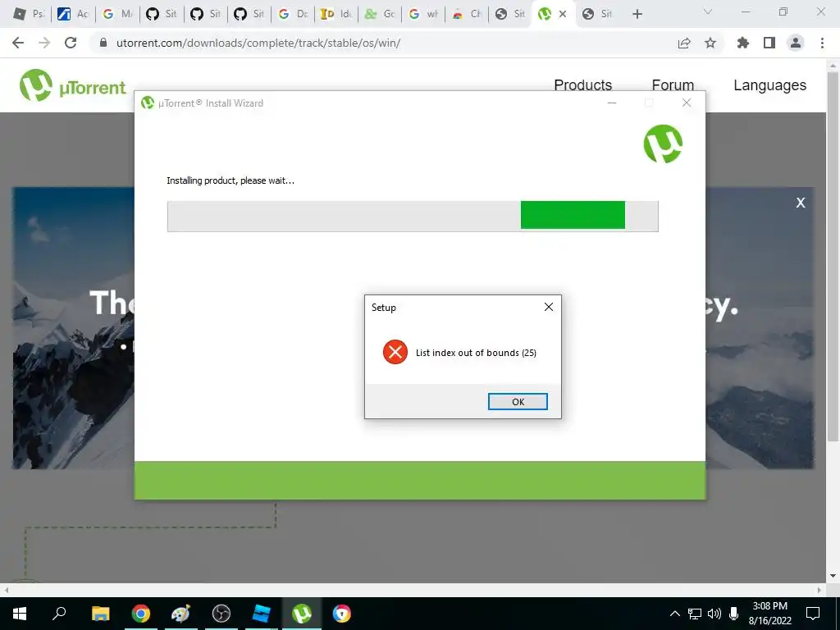Screen dimensions: 840x630
Task: Switch to the first 'Ps' tab
Action: (x=29, y=14)
